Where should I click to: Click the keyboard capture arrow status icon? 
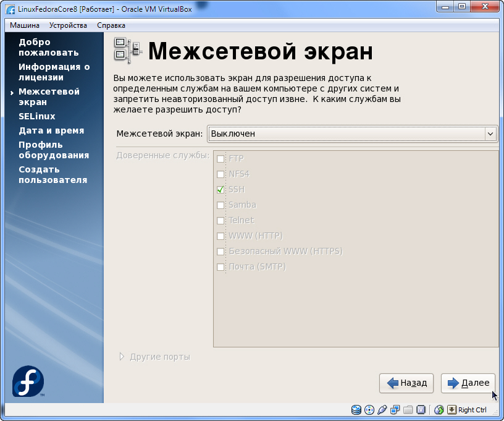tap(451, 410)
